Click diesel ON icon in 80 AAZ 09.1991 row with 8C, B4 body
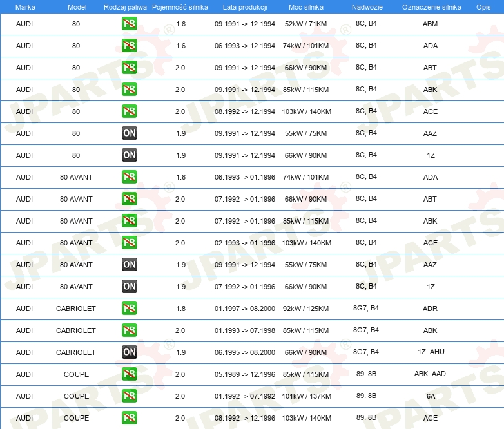The image size is (504, 429). (x=129, y=133)
